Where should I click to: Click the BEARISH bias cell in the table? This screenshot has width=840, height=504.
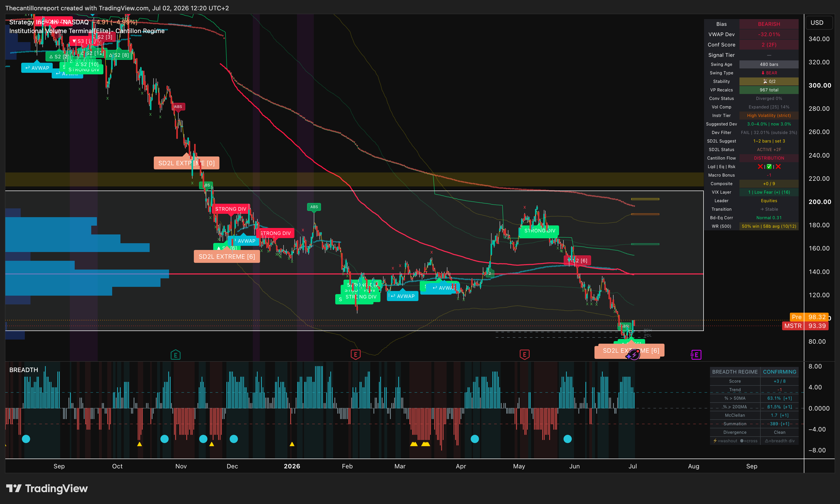pyautogui.click(x=769, y=24)
